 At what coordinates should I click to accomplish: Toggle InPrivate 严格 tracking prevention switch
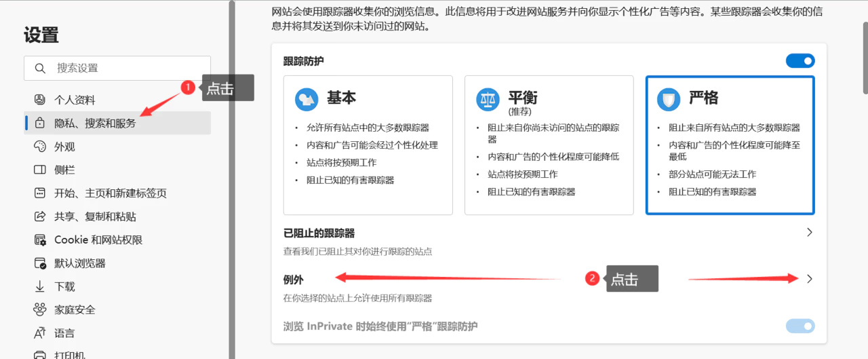pos(800,326)
